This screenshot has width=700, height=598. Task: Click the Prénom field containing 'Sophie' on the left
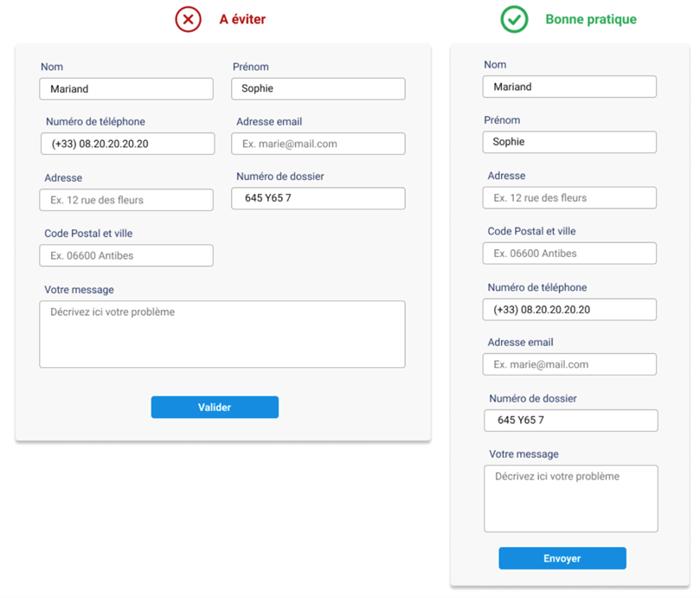click(318, 88)
